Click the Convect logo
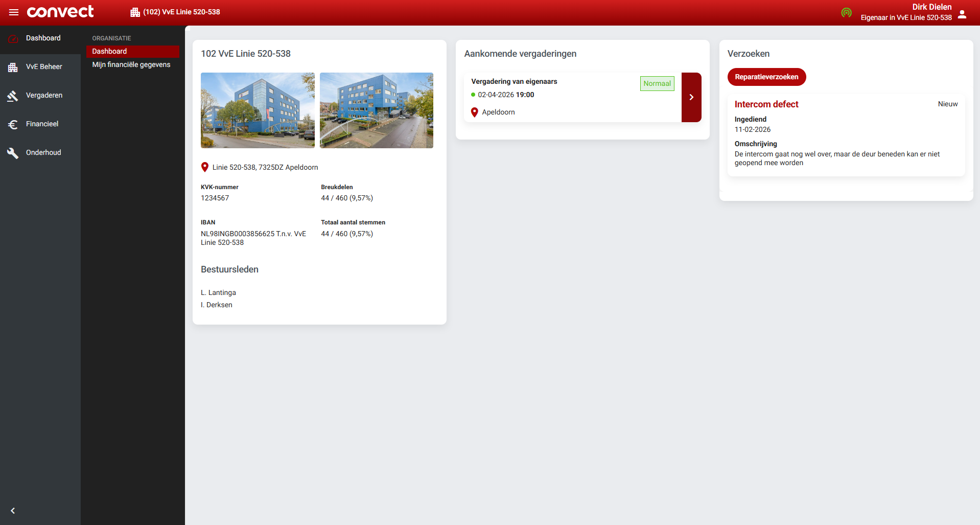This screenshot has height=525, width=980. click(x=60, y=12)
